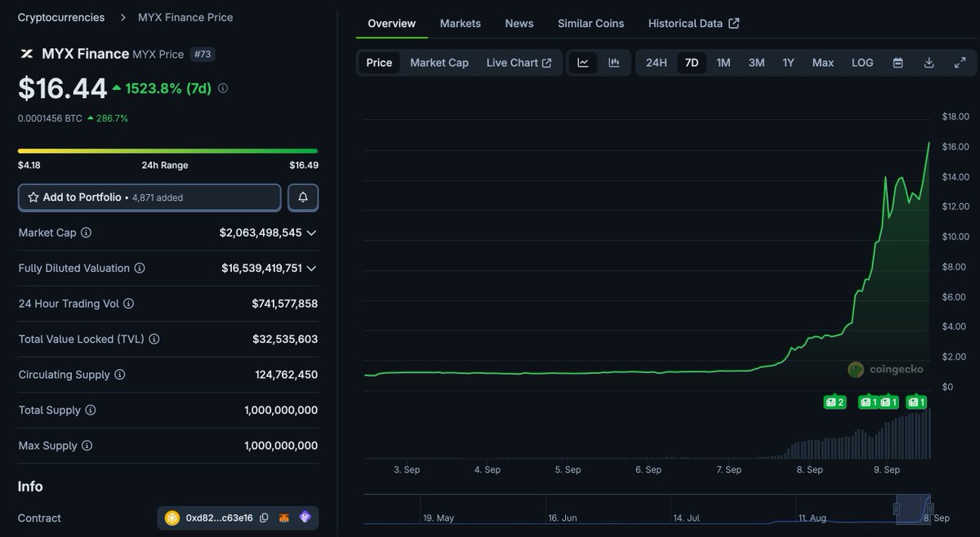Set chart range to Max

pyautogui.click(x=823, y=63)
